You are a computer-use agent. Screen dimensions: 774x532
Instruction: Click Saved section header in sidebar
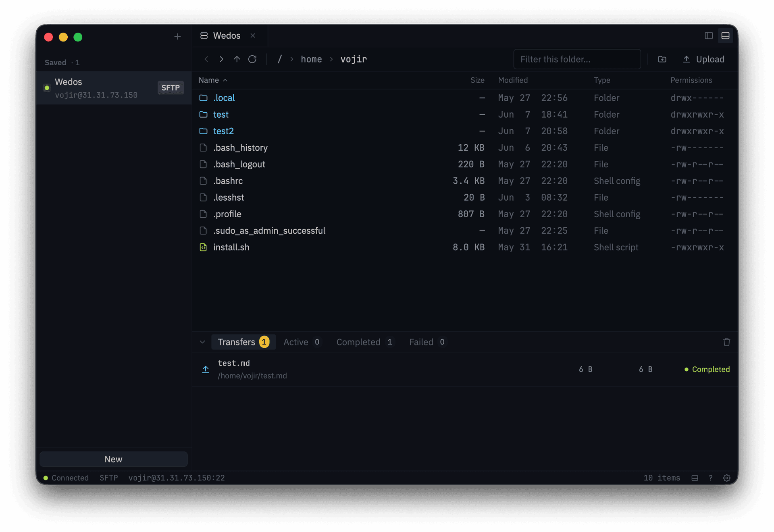[x=62, y=62]
